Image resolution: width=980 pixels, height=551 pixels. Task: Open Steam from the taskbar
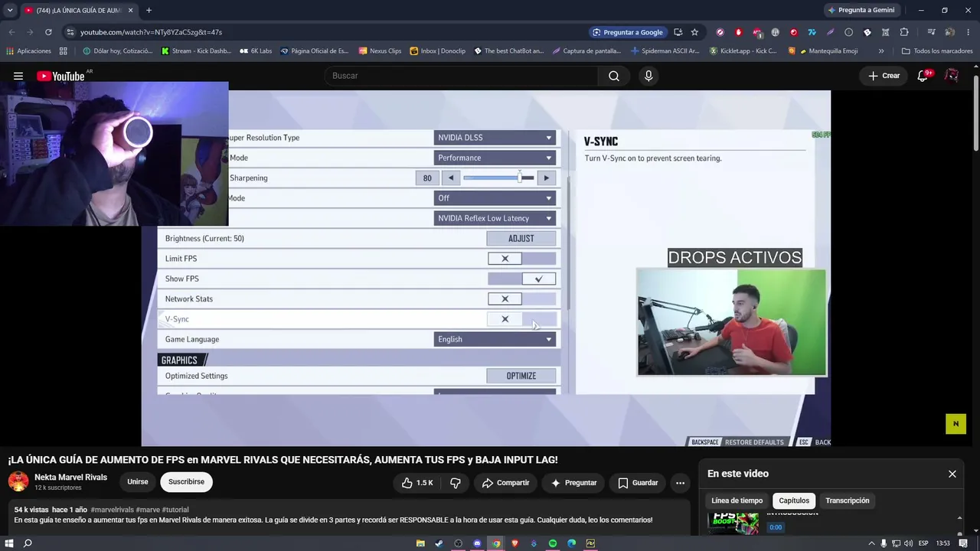click(x=439, y=543)
